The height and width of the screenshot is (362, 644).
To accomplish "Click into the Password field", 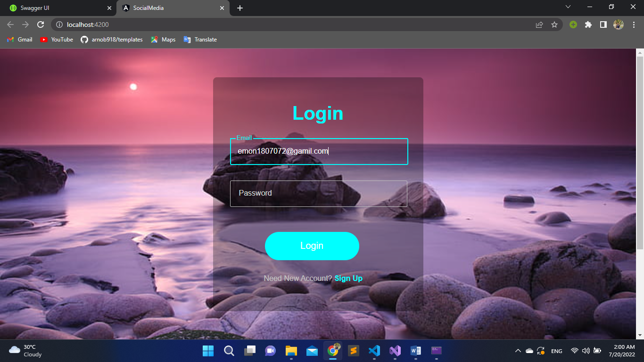I will click(318, 194).
